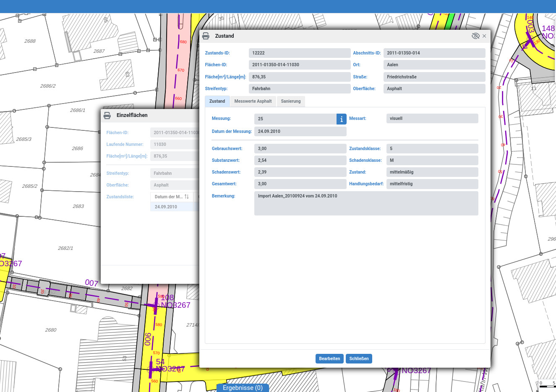Close the Zustand dialog with X
This screenshot has height=392, width=556.
click(x=484, y=36)
